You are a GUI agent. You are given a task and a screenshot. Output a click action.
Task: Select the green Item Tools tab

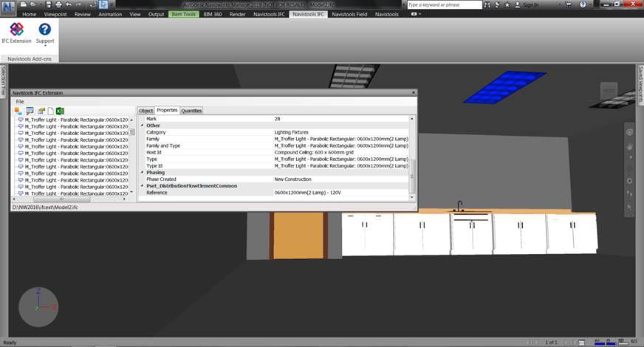click(184, 14)
